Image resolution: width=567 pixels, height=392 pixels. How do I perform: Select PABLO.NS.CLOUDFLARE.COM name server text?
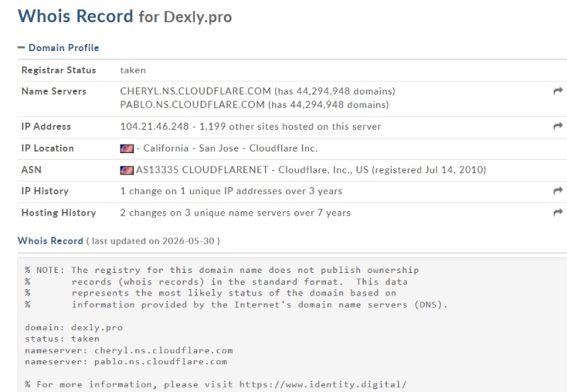click(192, 105)
